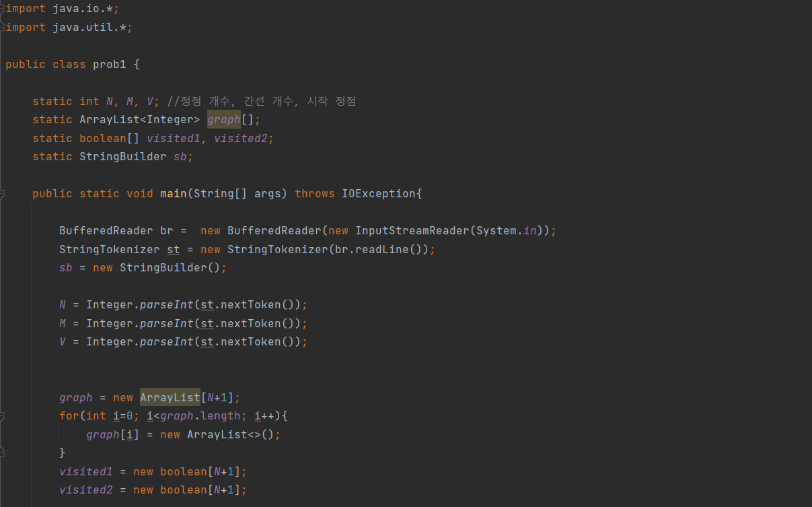The width and height of the screenshot is (812, 507).
Task: Click 'InputStreamReader' constructor call
Action: click(412, 231)
